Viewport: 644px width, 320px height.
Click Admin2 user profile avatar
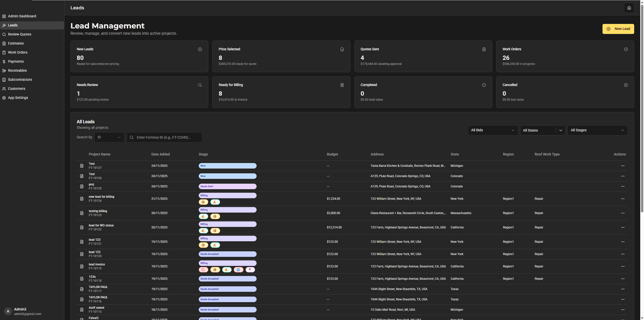[x=8, y=311]
